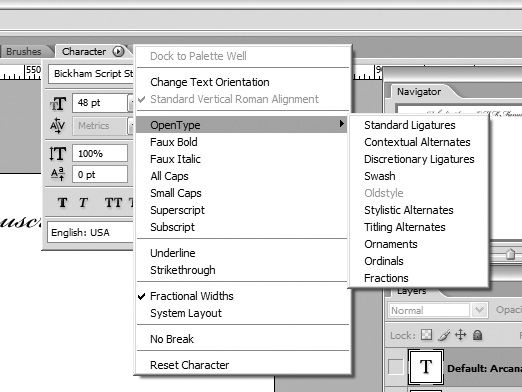The height and width of the screenshot is (392, 522).
Task: Click the Faux Bold T style button
Action: pyautogui.click(x=62, y=202)
